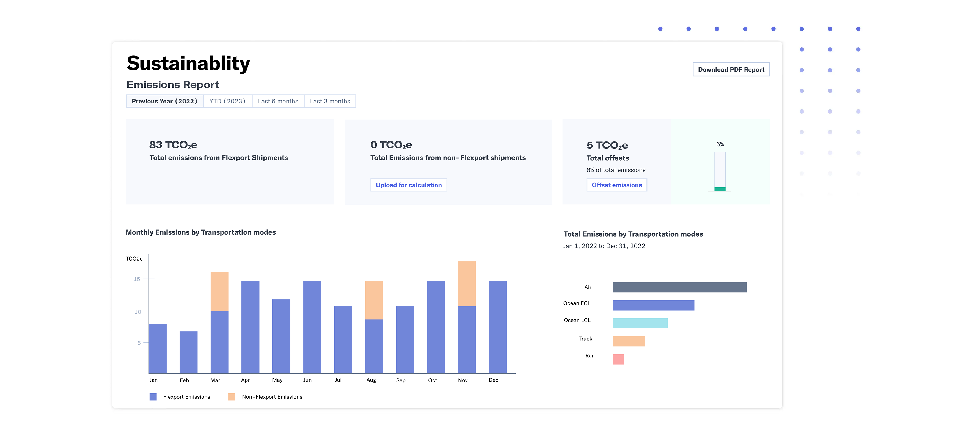Switch to the YTD (2023) tab

point(227,101)
